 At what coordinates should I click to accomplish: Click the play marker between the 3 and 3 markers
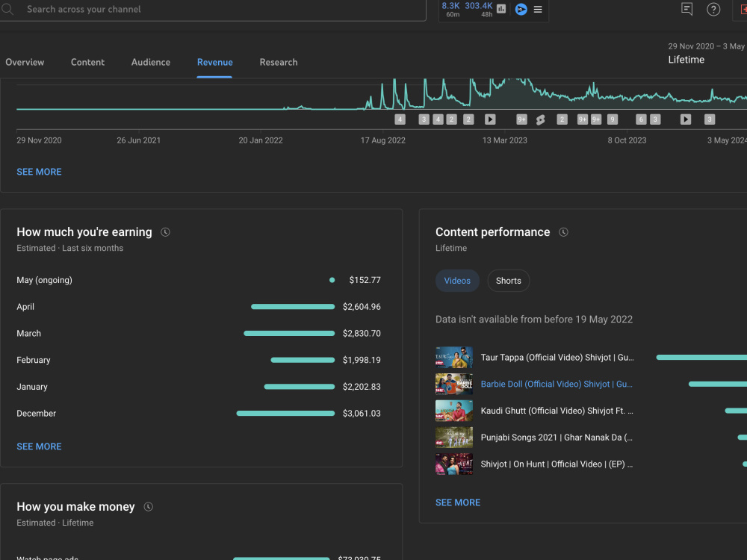[x=686, y=119]
